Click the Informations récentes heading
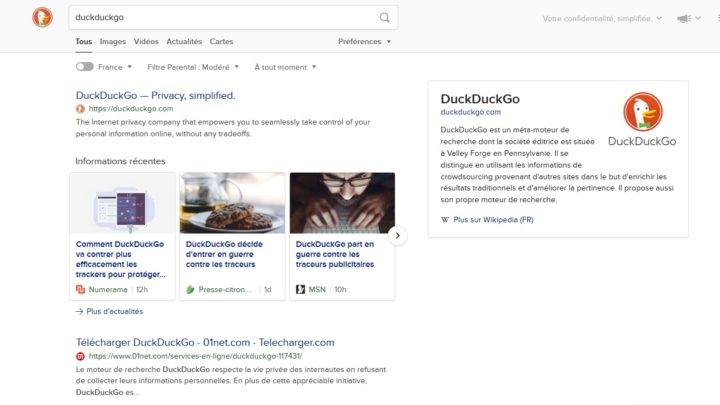The width and height of the screenshot is (720, 405). [120, 161]
